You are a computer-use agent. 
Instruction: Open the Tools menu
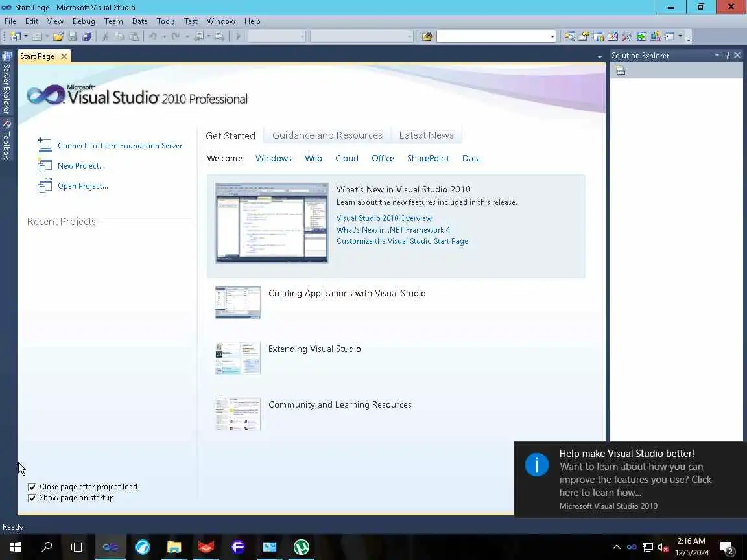pos(165,21)
